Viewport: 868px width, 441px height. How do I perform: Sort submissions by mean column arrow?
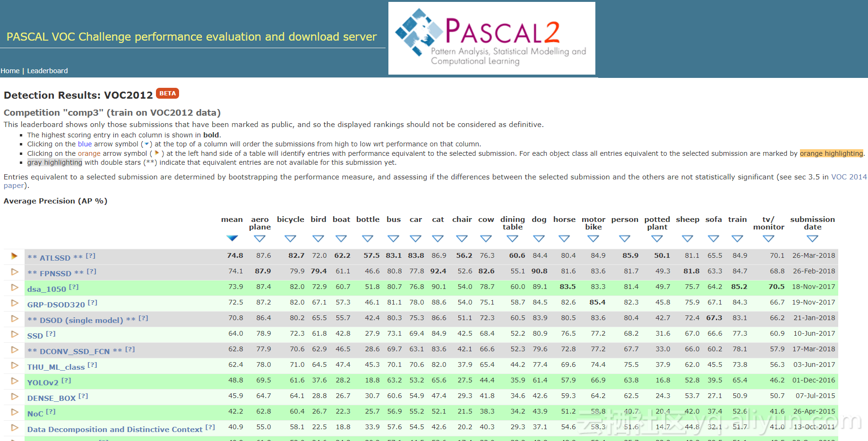[232, 238]
